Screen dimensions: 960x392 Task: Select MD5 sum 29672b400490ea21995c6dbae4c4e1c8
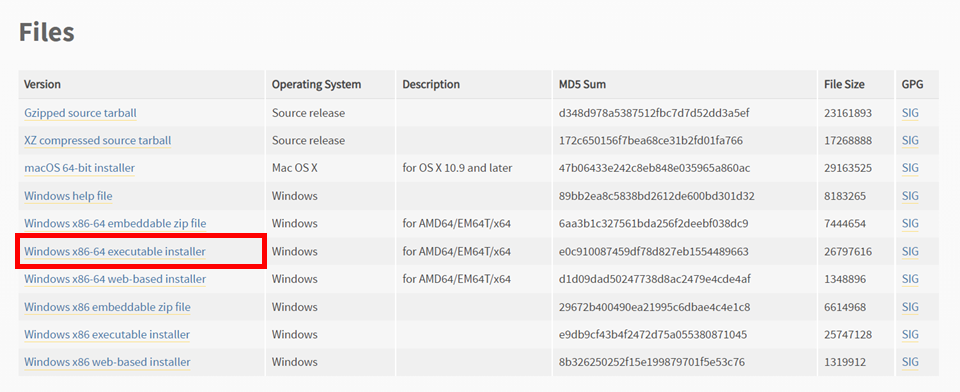654,307
